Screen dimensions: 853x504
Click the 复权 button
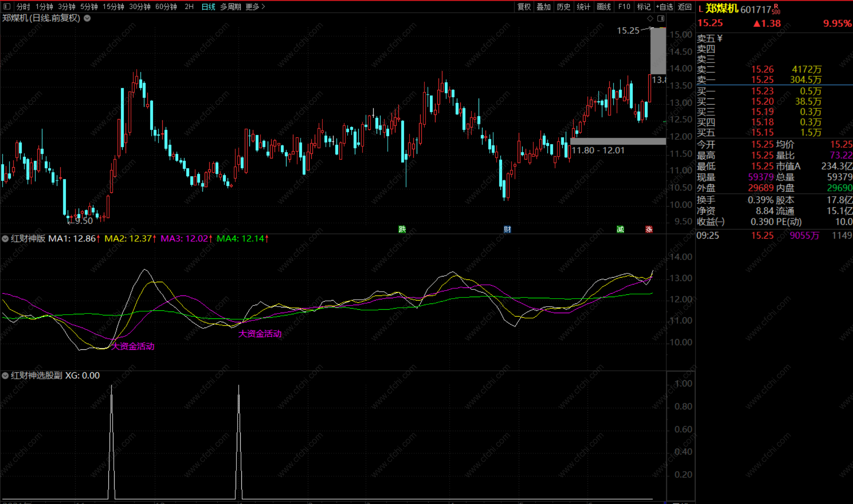coord(524,6)
